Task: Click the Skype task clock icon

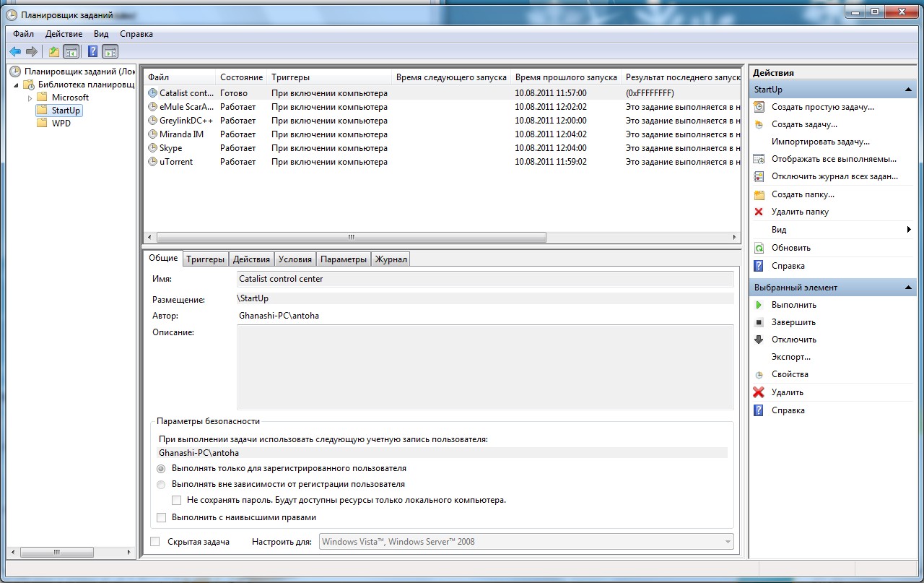Action: [152, 148]
